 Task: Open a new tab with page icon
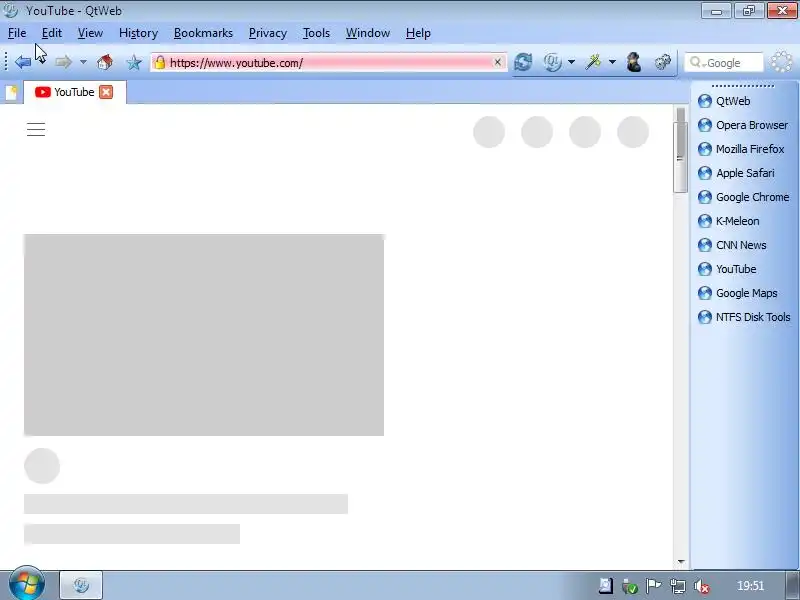(11, 92)
